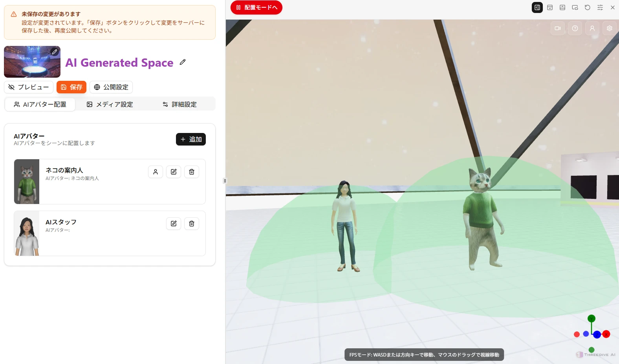Click the reset rotation arrow icon

588,7
